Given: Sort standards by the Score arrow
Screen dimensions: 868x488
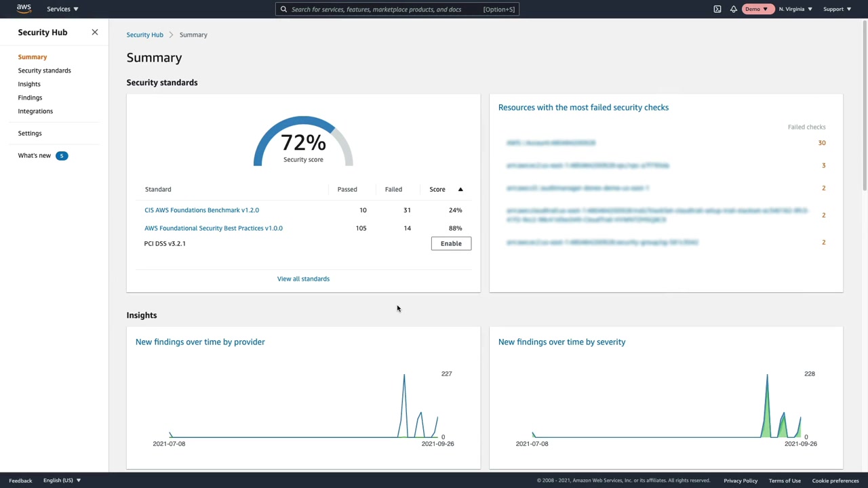Looking at the screenshot, I should pos(460,189).
